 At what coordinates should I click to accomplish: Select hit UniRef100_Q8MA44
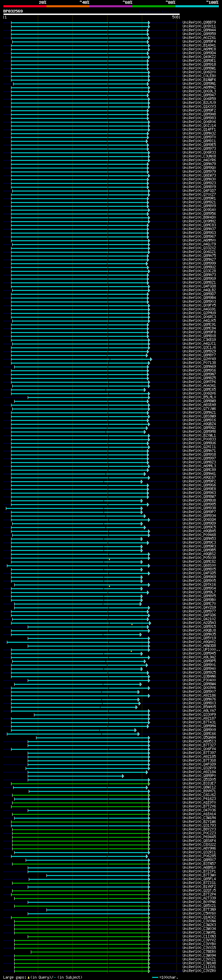pyautogui.click(x=199, y=30)
